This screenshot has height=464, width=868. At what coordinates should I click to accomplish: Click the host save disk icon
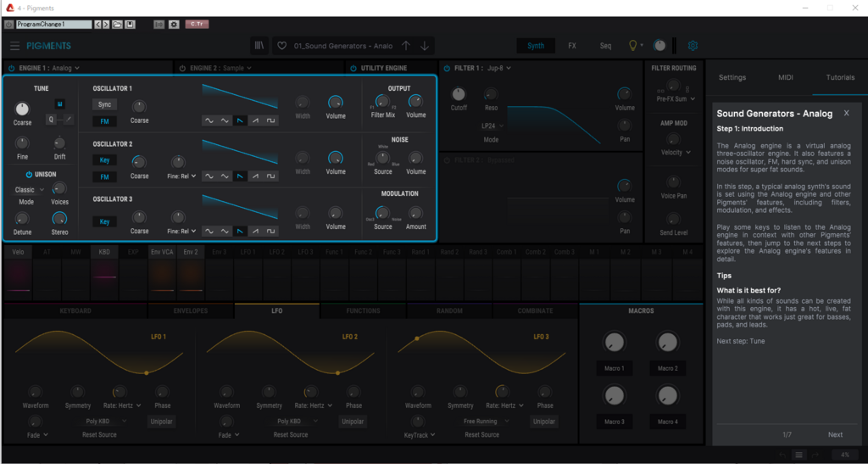130,25
